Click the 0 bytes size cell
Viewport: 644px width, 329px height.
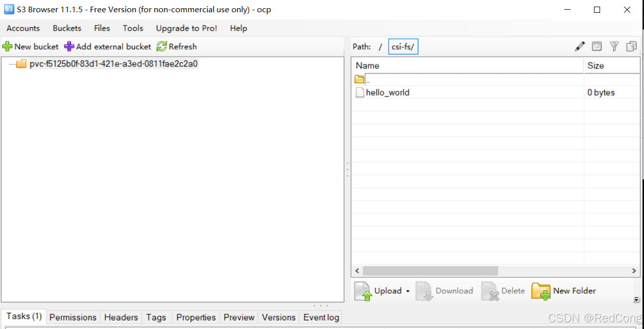point(601,92)
